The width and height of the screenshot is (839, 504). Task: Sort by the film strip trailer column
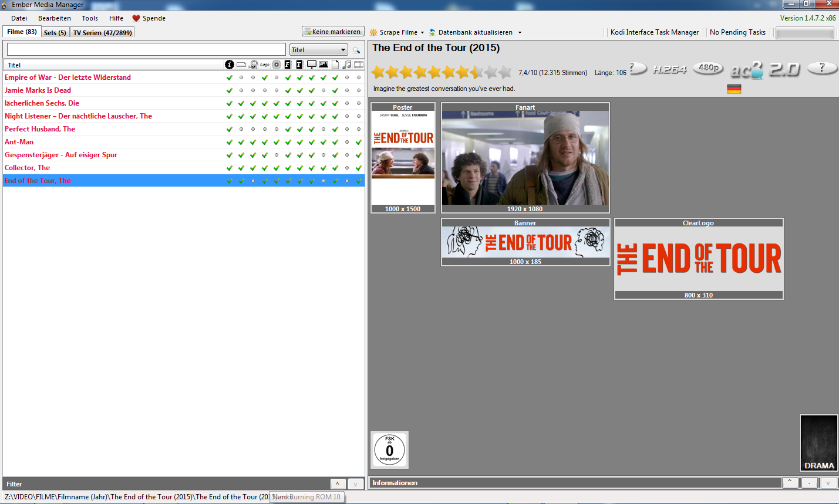click(359, 65)
